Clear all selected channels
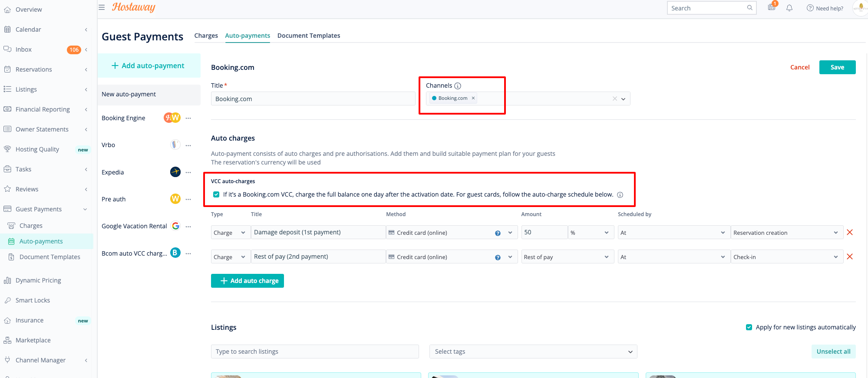Screen dimensions: 868x378 coord(615,99)
